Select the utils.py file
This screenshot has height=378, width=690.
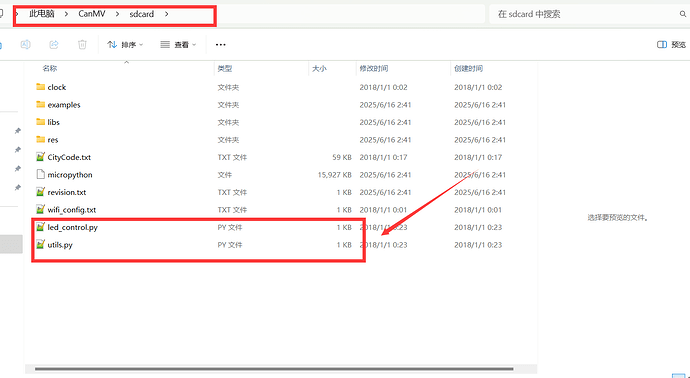click(x=60, y=245)
